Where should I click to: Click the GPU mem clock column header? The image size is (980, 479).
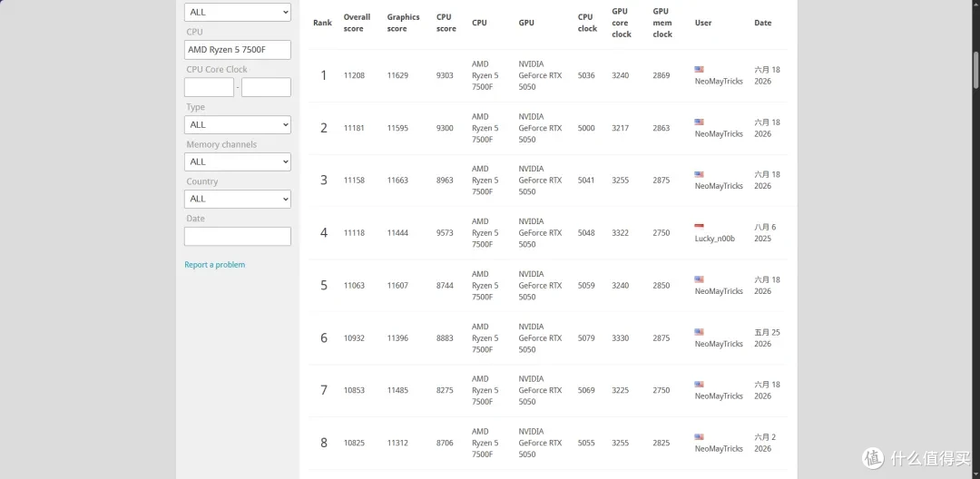tap(662, 23)
